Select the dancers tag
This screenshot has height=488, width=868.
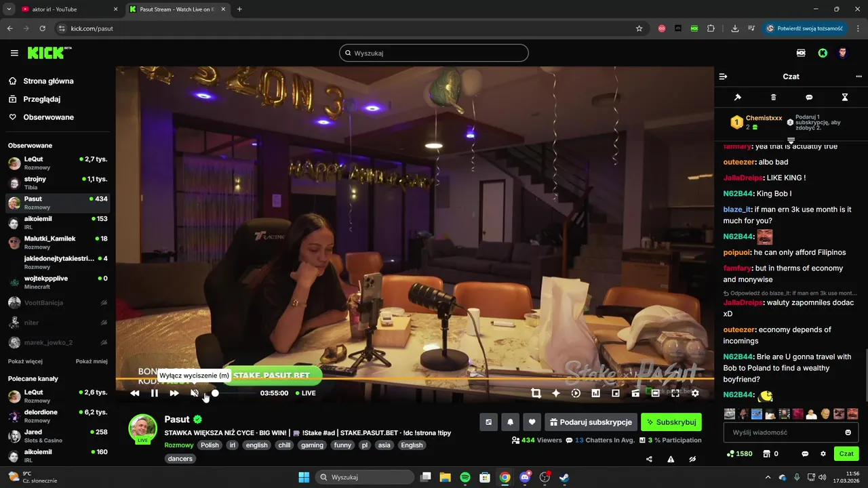coord(180,459)
